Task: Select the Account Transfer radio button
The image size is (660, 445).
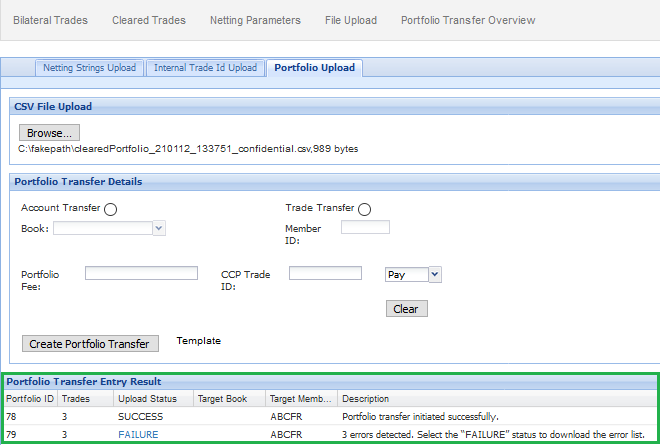Action: click(110, 209)
